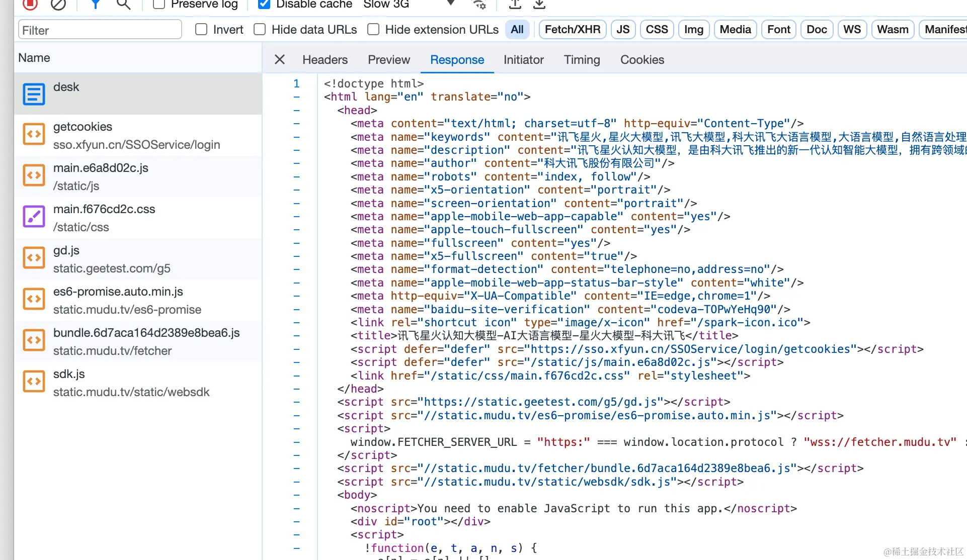Open the network search magnifier icon
This screenshot has height=560, width=967.
123,4
